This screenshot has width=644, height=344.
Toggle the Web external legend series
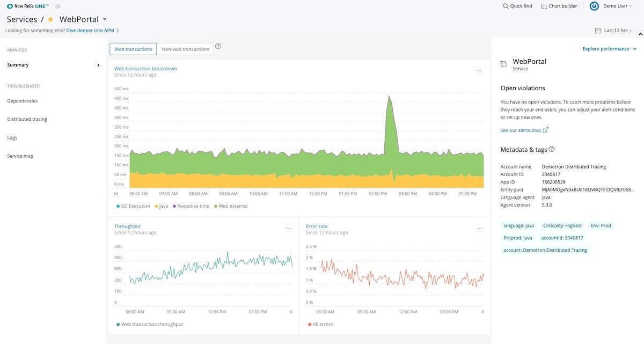tap(231, 206)
